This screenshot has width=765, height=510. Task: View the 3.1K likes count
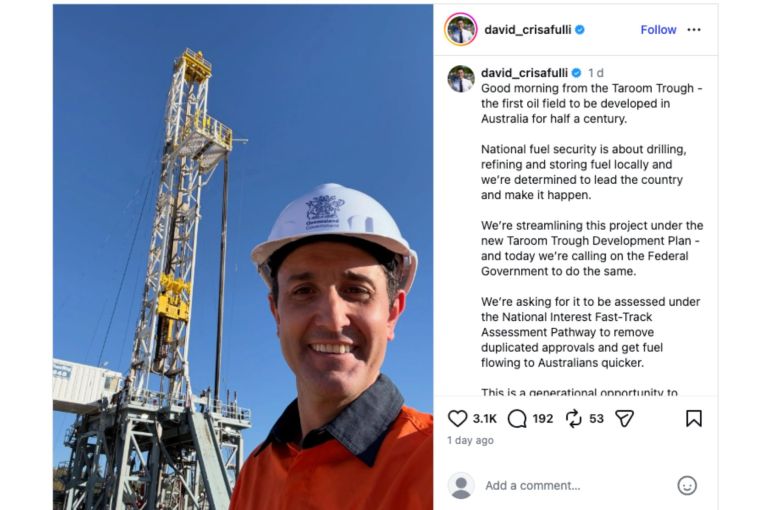coord(484,419)
